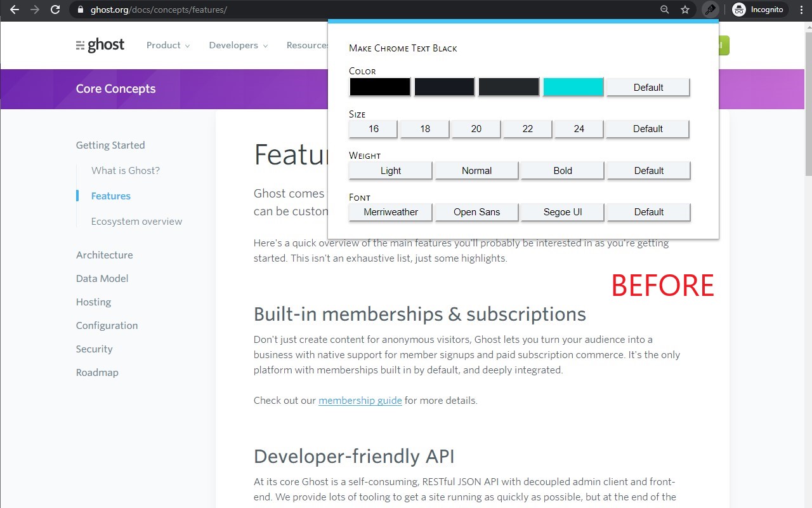Expand the Developers dropdown menu
The height and width of the screenshot is (508, 812).
[239, 45]
